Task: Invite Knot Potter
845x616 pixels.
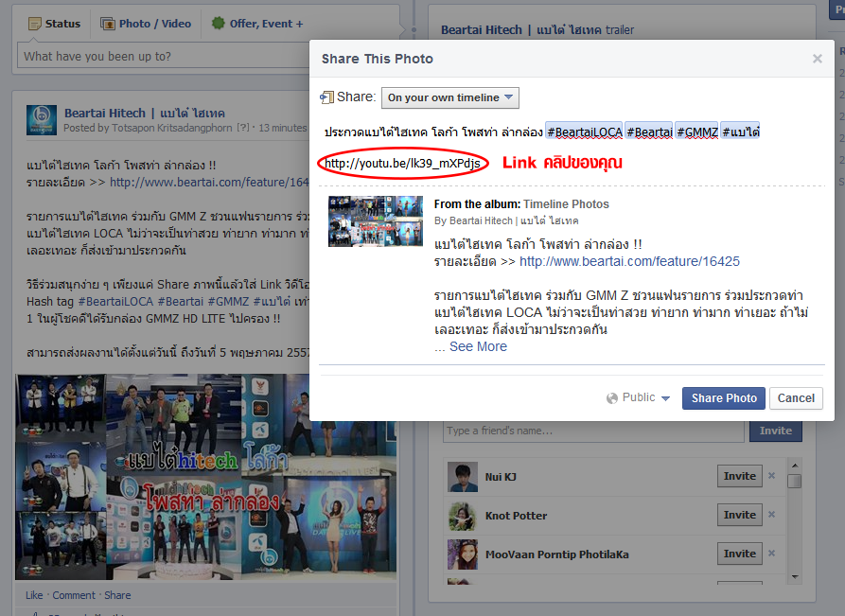Action: [739, 515]
